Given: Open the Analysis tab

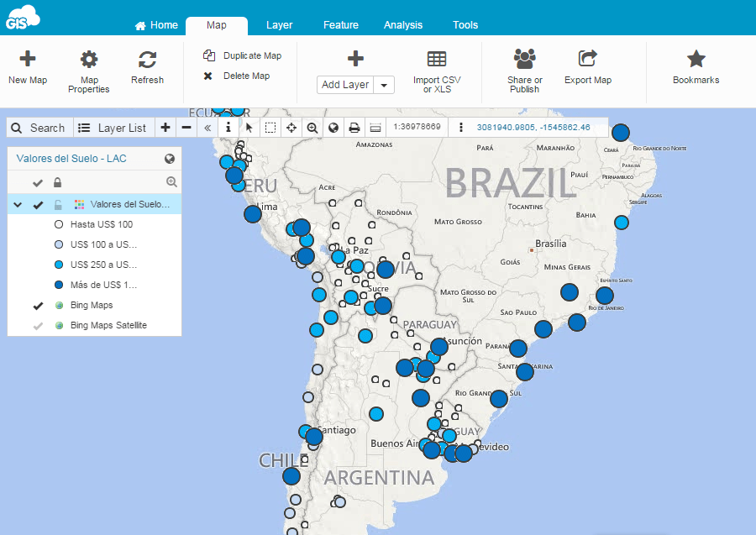Looking at the screenshot, I should click(x=402, y=25).
